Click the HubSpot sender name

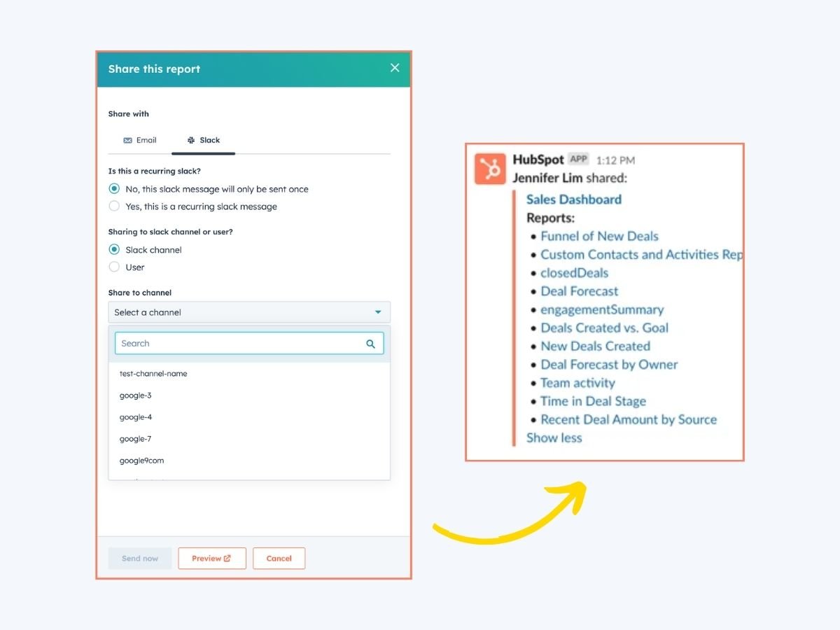point(538,160)
